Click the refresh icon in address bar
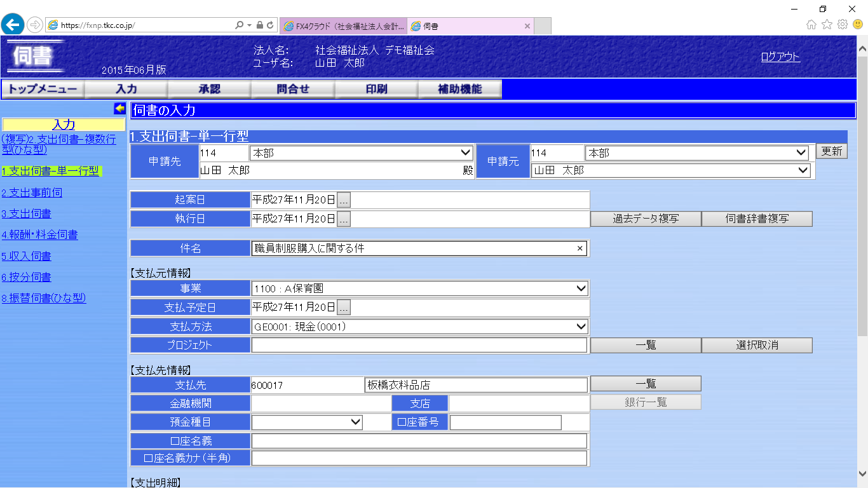The image size is (868, 488). click(270, 25)
